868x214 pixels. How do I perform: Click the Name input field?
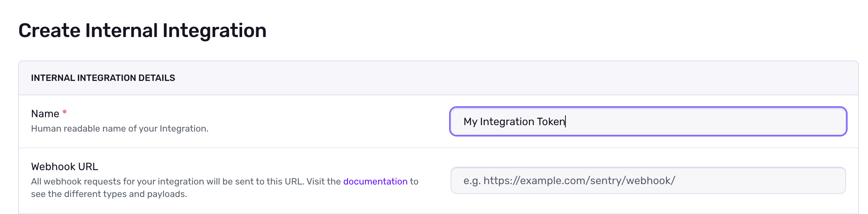point(648,121)
